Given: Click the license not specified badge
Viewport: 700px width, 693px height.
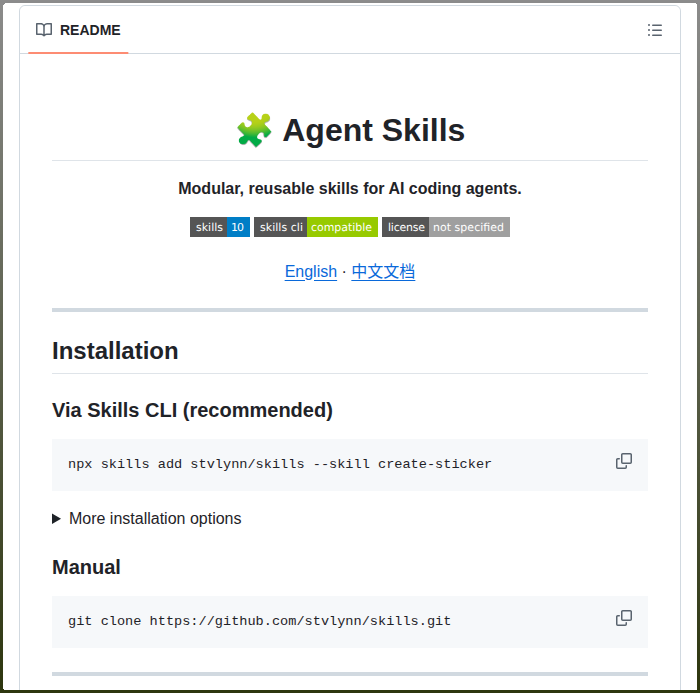Looking at the screenshot, I should 446,227.
